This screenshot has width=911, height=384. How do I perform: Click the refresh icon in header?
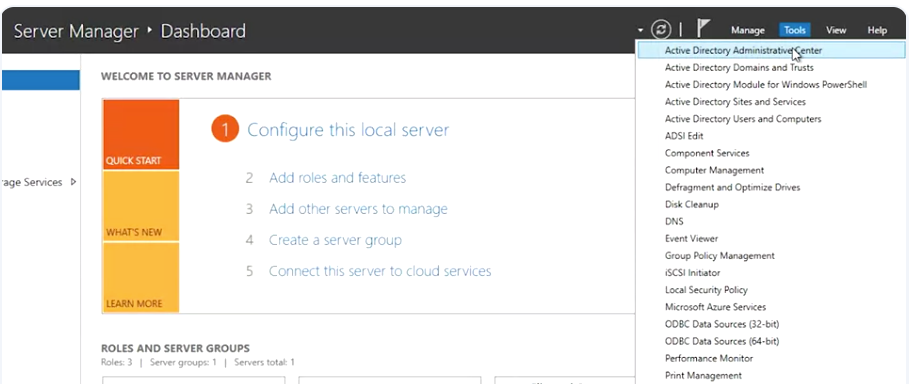(661, 29)
